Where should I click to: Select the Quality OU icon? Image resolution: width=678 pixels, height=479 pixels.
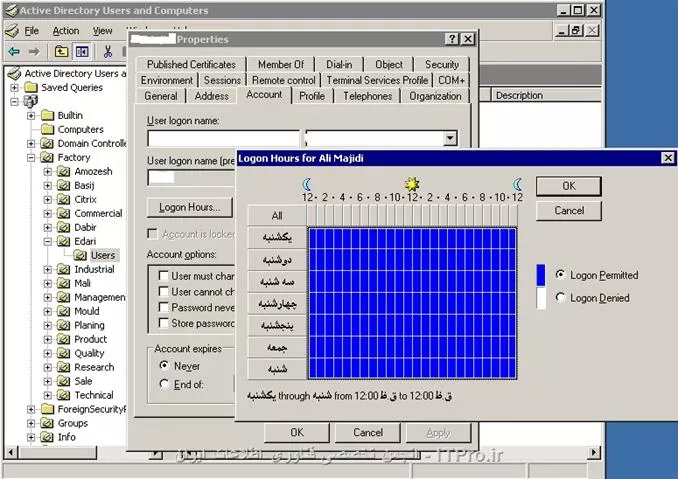click(64, 353)
